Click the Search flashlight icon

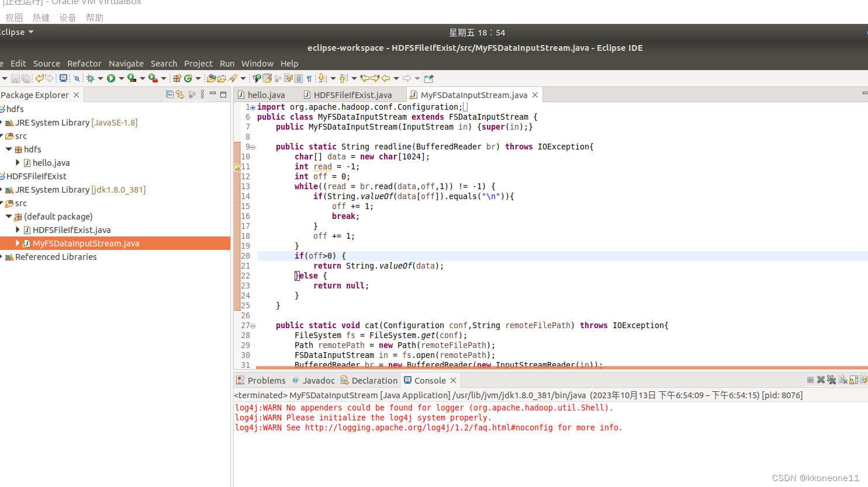click(233, 78)
